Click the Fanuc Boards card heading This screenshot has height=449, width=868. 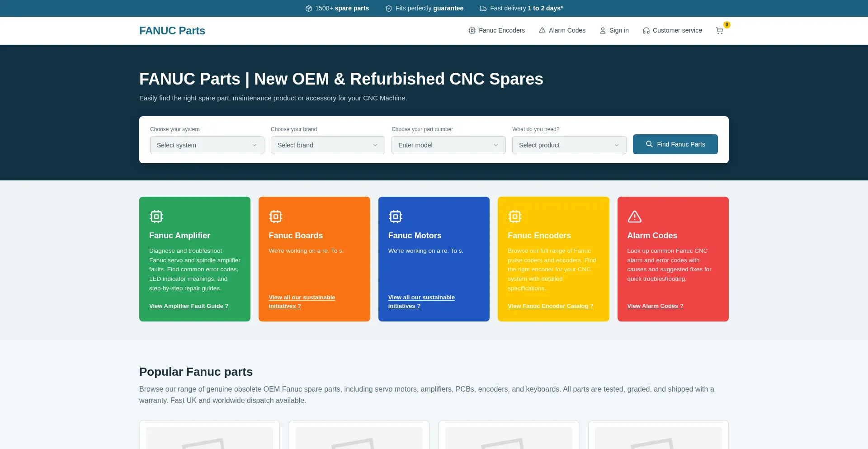pos(296,236)
